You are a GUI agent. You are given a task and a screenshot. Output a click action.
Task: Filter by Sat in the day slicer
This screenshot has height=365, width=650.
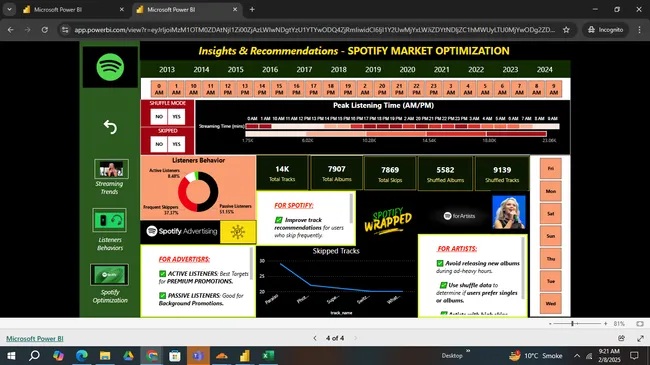[x=551, y=214]
